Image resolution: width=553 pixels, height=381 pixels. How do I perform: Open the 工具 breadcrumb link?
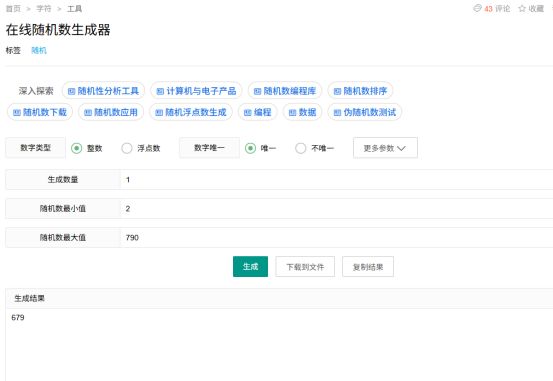click(74, 8)
